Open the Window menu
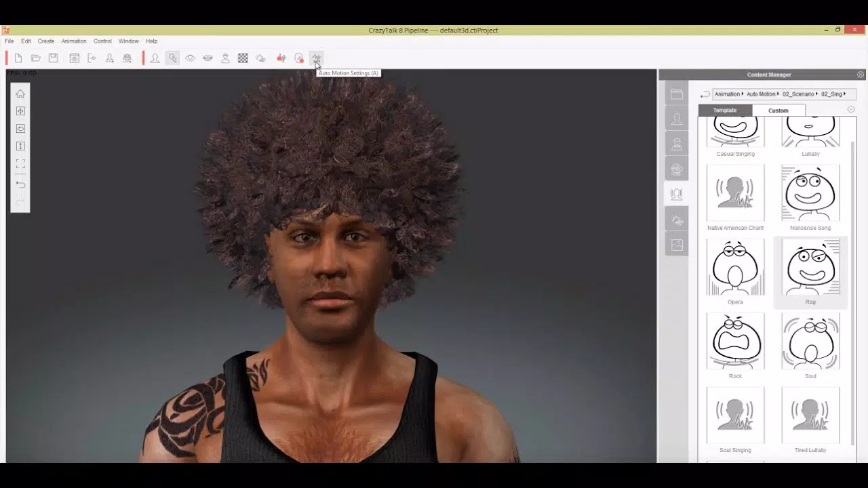The width and height of the screenshot is (868, 488). tap(129, 41)
